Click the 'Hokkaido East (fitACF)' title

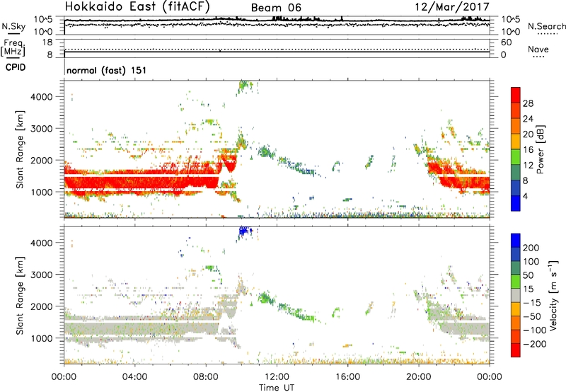click(x=137, y=7)
